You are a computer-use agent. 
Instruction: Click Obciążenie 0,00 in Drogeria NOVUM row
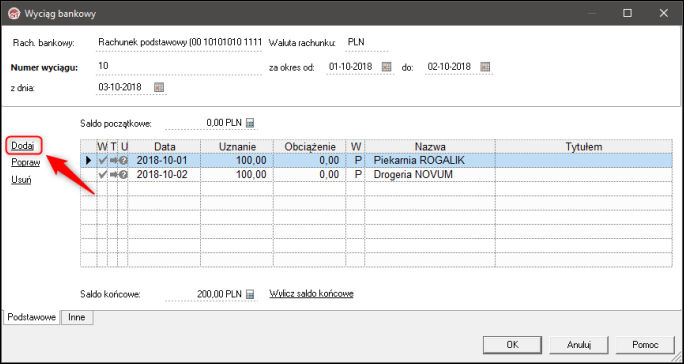tap(310, 175)
